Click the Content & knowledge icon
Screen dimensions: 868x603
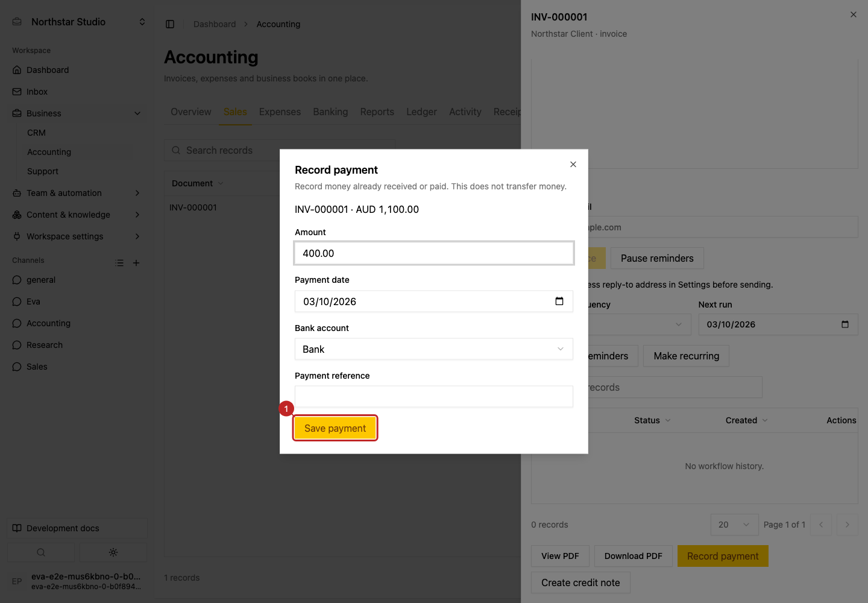coord(17,215)
